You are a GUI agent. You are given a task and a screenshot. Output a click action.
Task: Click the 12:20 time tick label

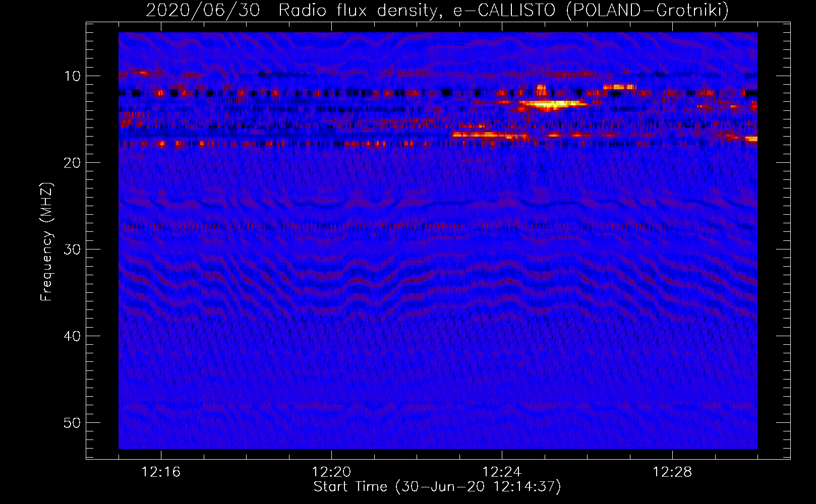click(x=331, y=472)
